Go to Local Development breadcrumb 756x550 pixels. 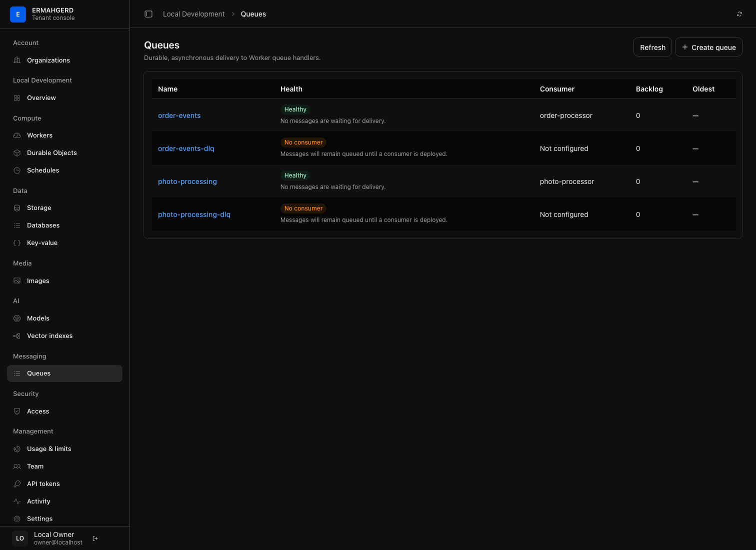coord(194,14)
